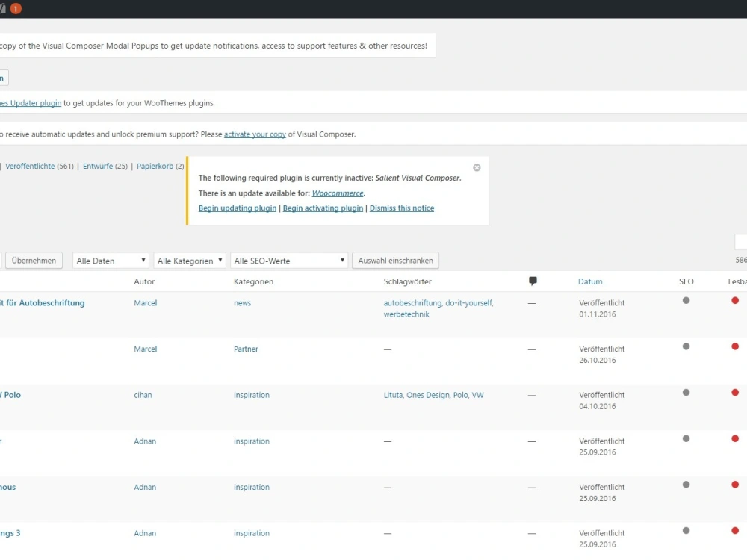Click the date 01.11.2016
This screenshot has width=747, height=560.
tap(598, 314)
